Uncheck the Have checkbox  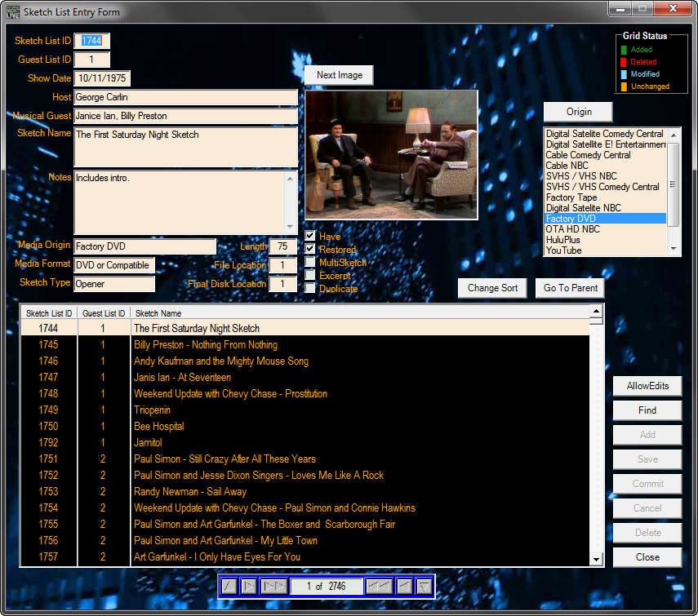(310, 237)
